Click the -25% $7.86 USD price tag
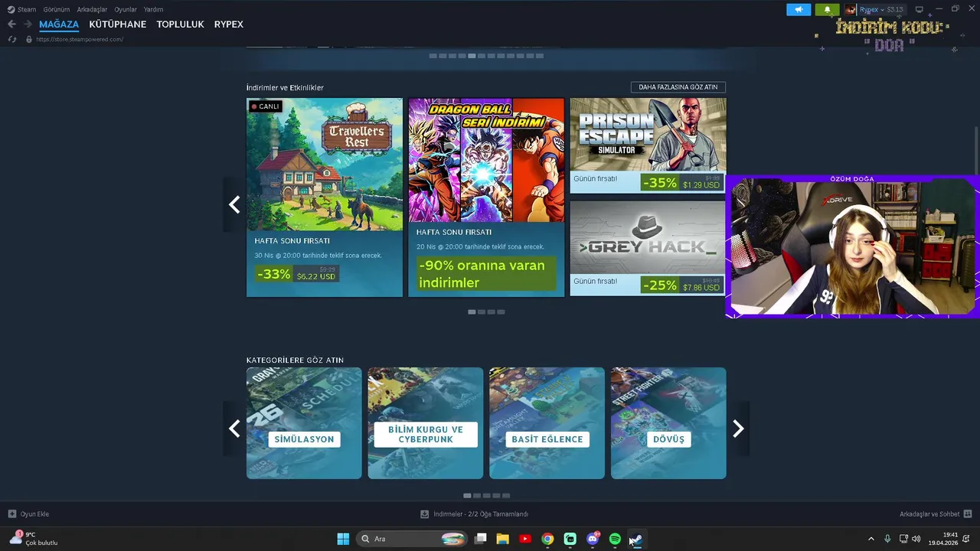 click(681, 285)
